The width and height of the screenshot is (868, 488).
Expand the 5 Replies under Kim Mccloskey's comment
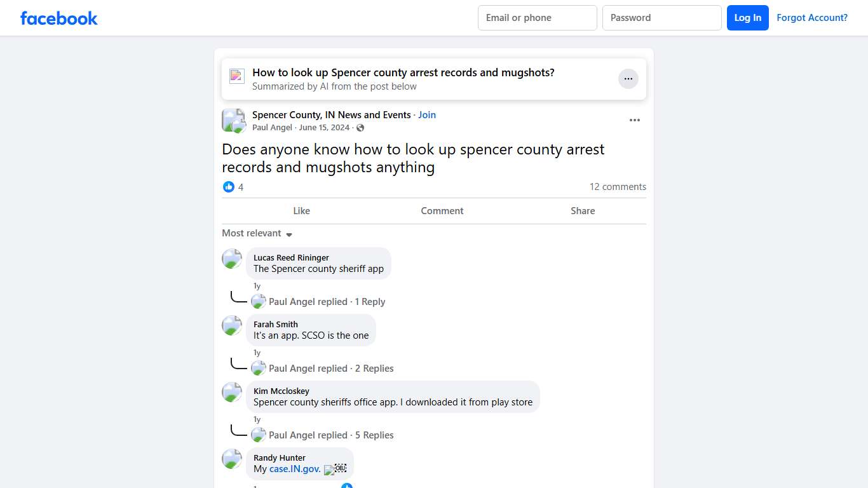coord(374,435)
